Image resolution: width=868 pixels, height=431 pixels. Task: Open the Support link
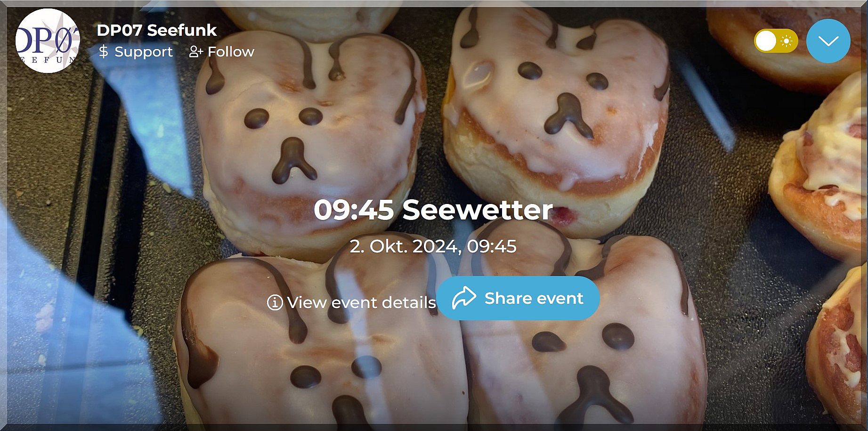pos(136,51)
